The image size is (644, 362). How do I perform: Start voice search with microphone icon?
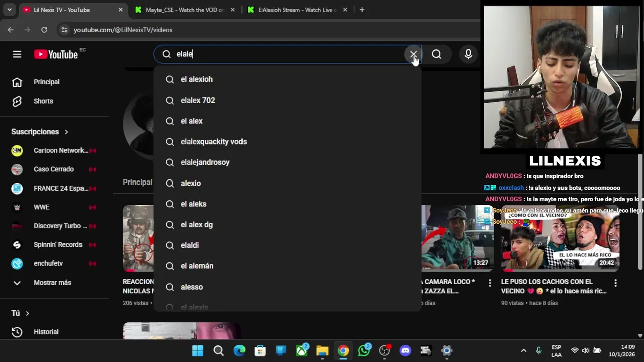point(468,54)
